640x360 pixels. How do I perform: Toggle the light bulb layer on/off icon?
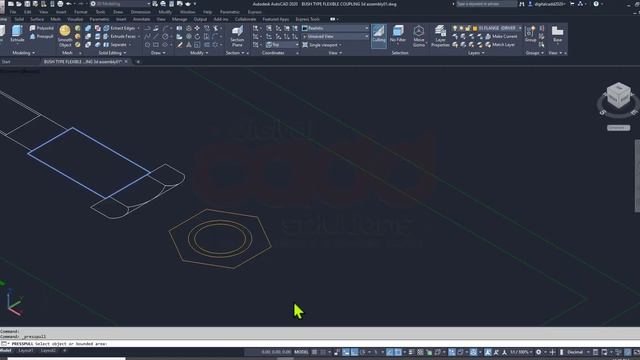click(455, 28)
